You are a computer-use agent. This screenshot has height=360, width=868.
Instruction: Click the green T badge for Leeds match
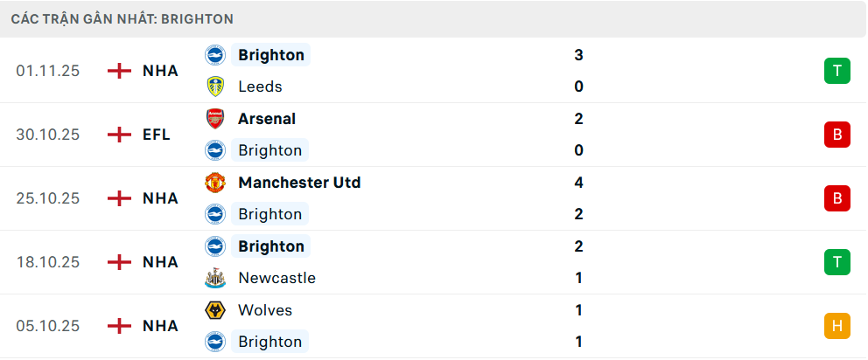tap(836, 71)
